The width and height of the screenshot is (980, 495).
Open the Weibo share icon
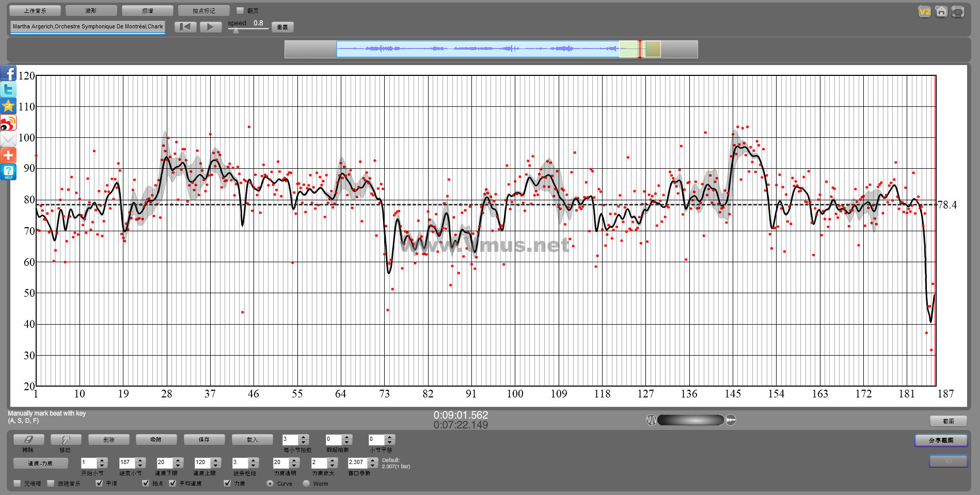tap(8, 123)
